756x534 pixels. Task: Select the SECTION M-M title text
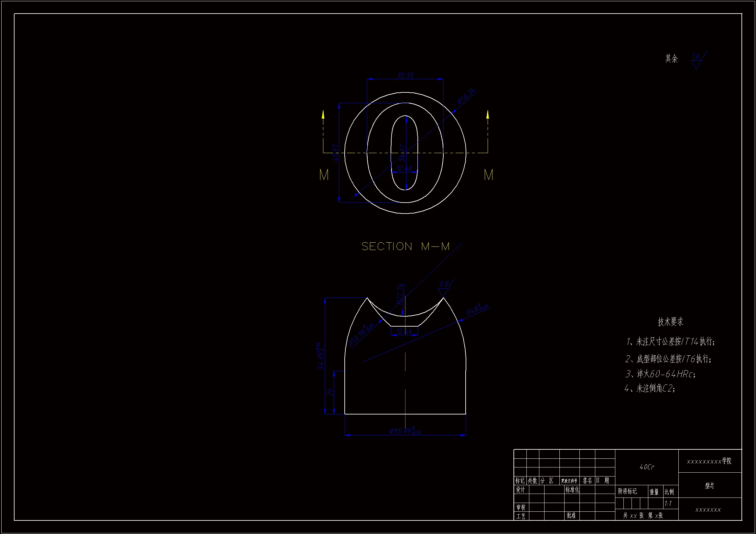click(405, 246)
